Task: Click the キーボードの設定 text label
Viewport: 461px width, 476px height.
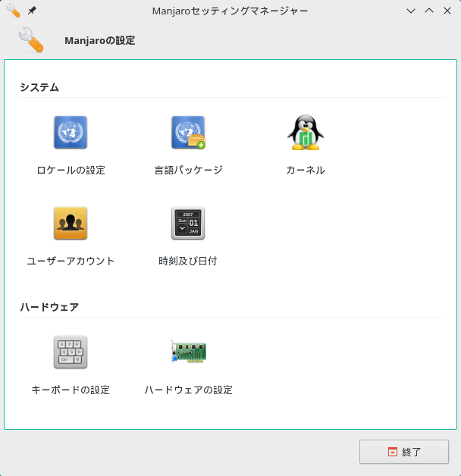Action: (71, 390)
